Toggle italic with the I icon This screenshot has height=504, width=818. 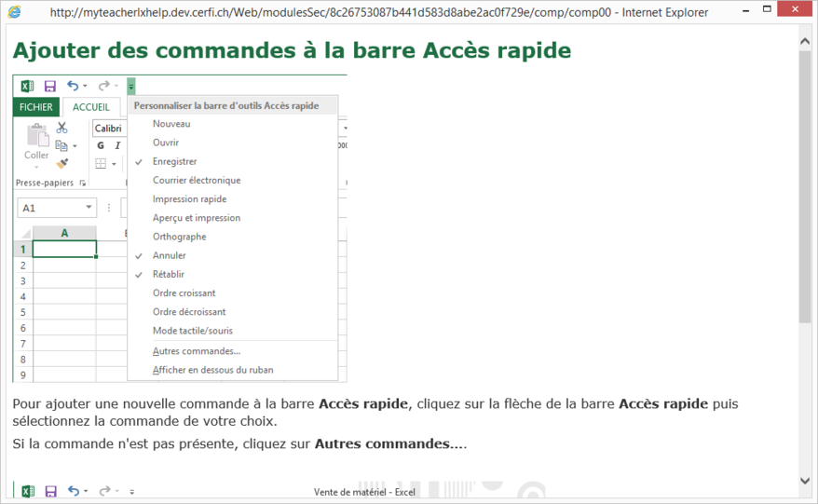coord(117,145)
